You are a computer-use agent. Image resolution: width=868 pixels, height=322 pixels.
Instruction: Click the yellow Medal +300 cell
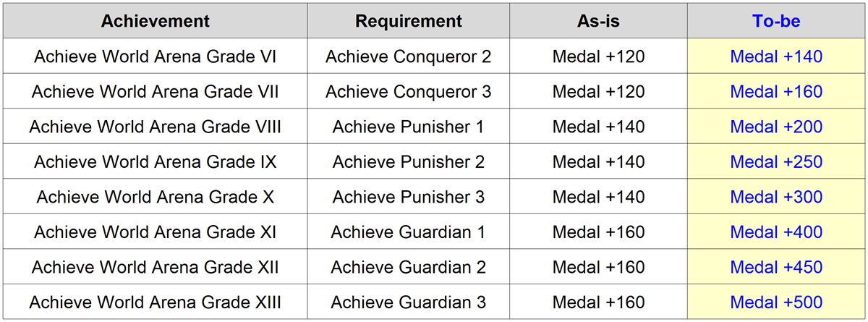776,197
